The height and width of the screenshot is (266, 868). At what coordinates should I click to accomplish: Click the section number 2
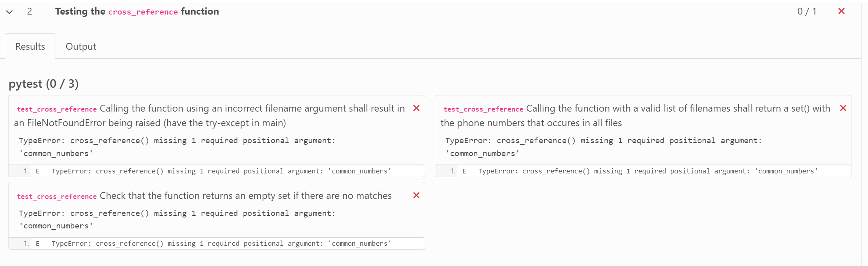point(29,11)
